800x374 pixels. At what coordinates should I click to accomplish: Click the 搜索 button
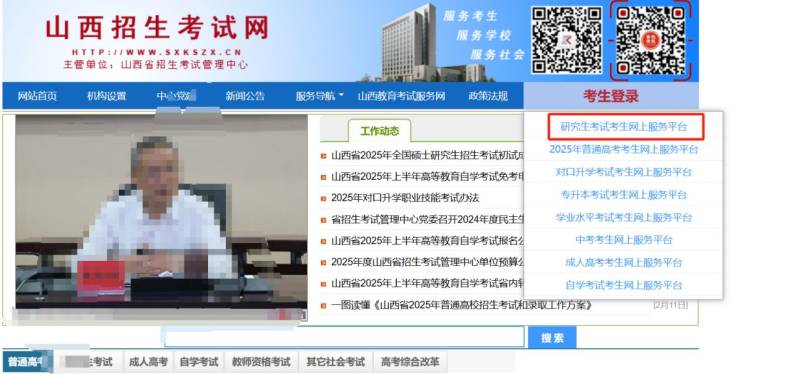point(552,338)
